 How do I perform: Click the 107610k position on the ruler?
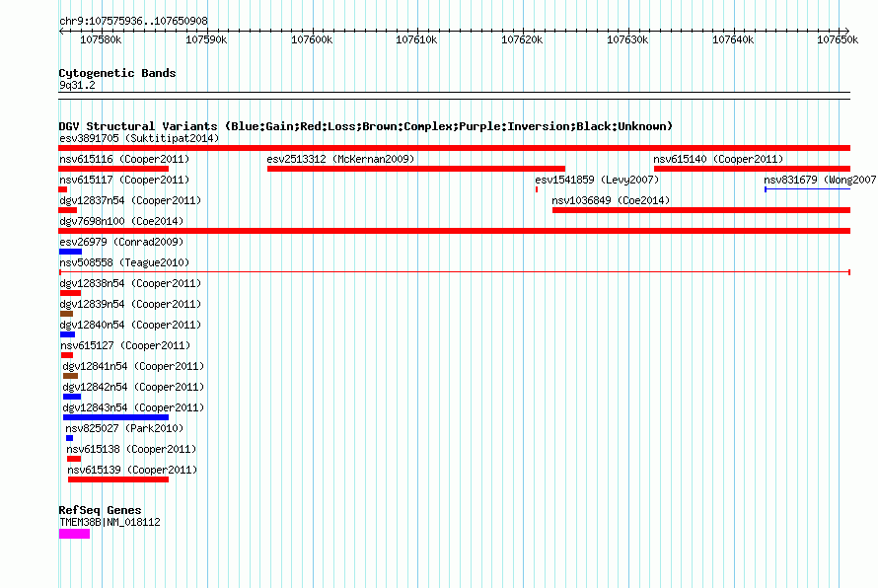coord(416,39)
